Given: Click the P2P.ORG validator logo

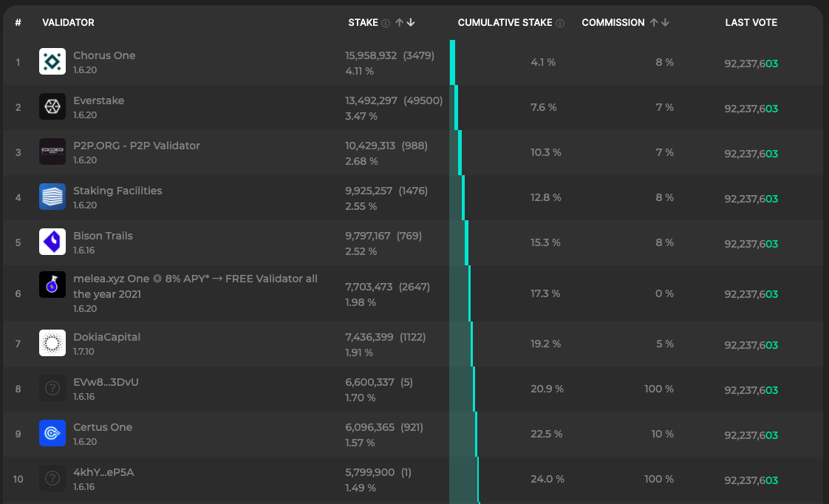Looking at the screenshot, I should pyautogui.click(x=52, y=151).
